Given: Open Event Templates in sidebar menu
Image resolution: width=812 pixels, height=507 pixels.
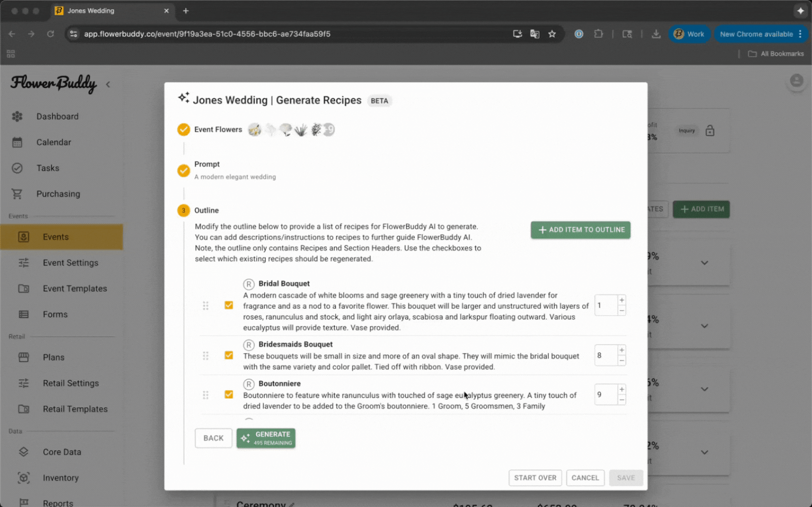Looking at the screenshot, I should (x=75, y=289).
